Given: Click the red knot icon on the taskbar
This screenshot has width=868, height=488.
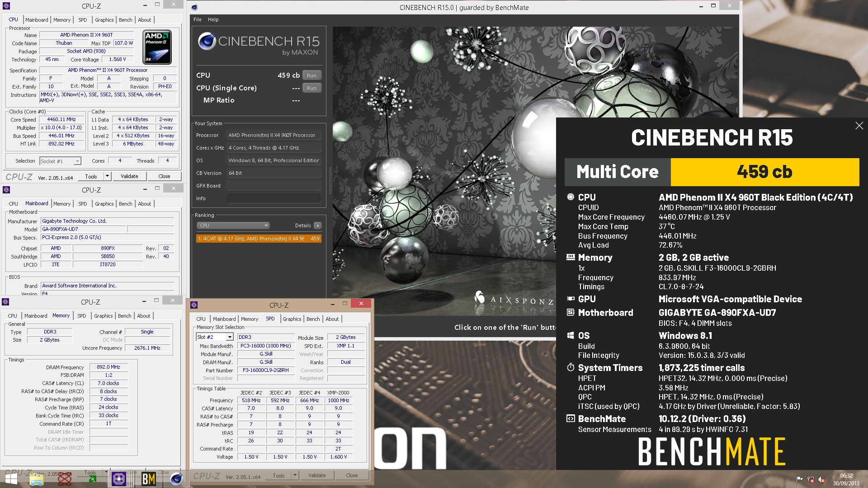Looking at the screenshot, I should click(65, 479).
